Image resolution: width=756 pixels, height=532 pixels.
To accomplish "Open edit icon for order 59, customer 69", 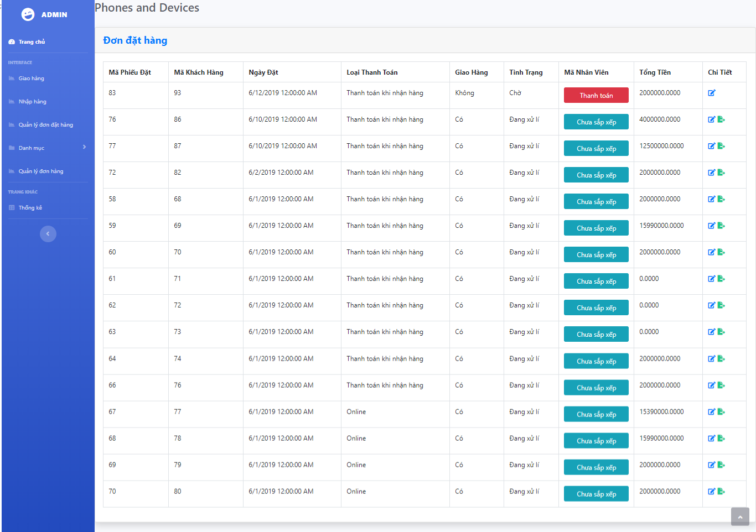I will click(x=712, y=226).
